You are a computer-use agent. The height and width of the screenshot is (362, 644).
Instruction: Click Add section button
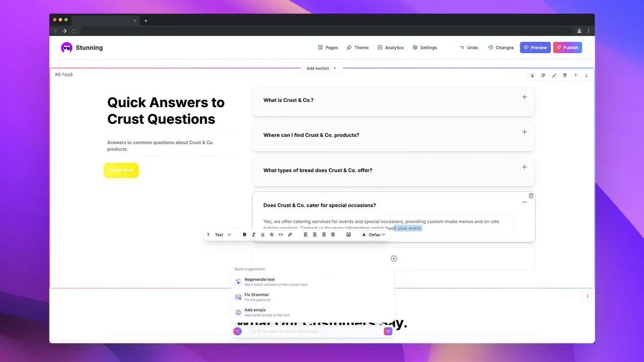click(321, 68)
